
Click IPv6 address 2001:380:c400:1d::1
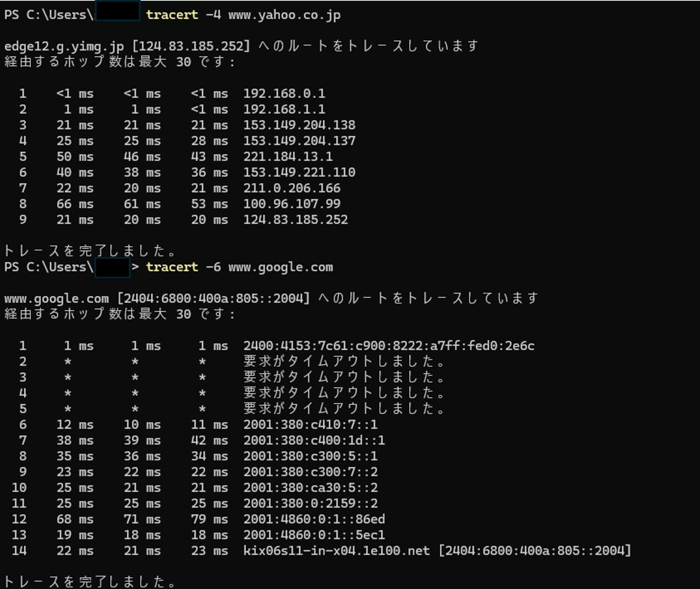pos(314,440)
